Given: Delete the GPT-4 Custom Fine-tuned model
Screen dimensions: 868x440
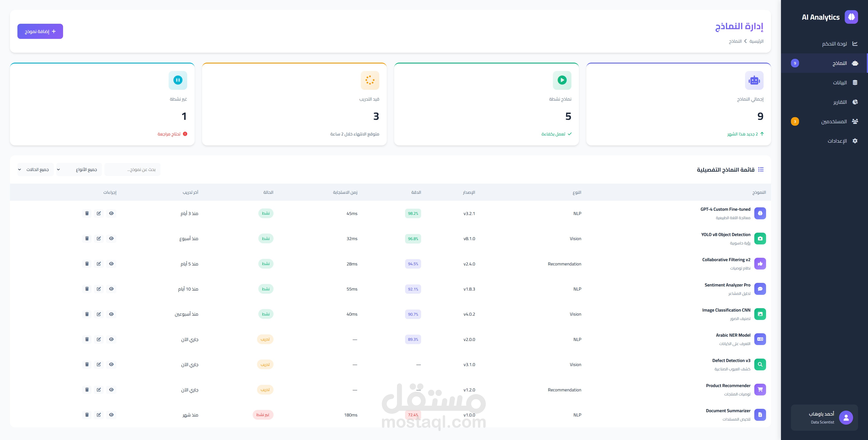Looking at the screenshot, I should [87, 213].
